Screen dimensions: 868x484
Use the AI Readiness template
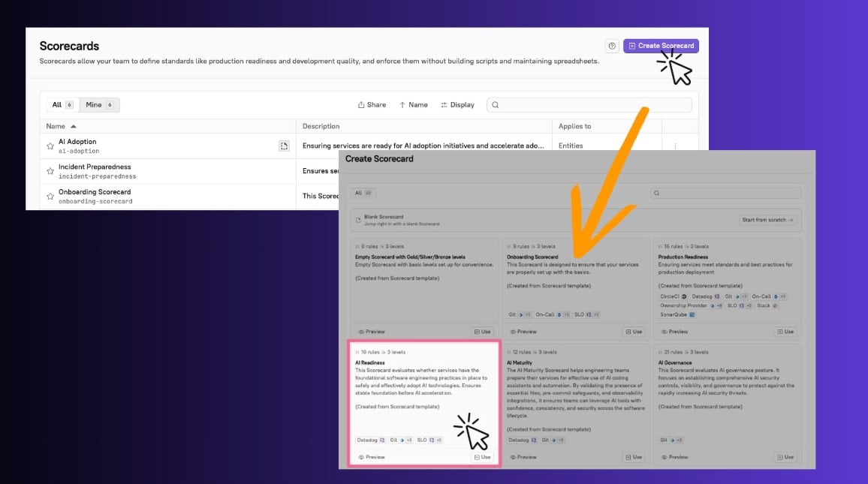coord(482,458)
